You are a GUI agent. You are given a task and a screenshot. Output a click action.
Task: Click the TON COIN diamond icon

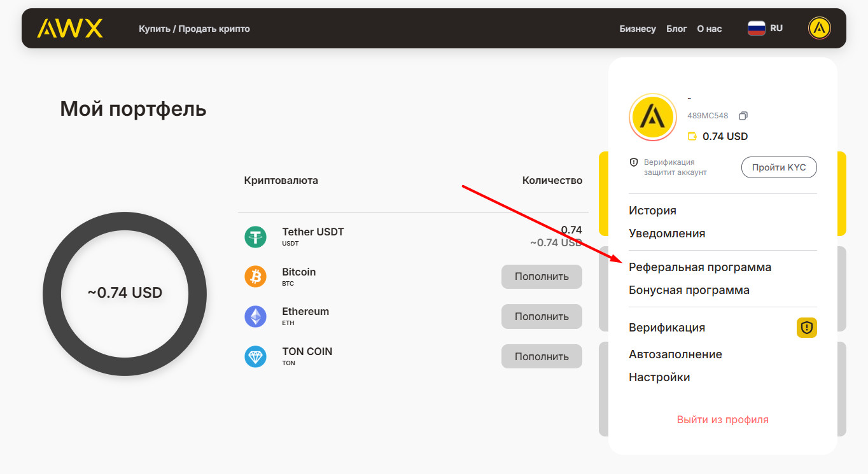pyautogui.click(x=255, y=356)
